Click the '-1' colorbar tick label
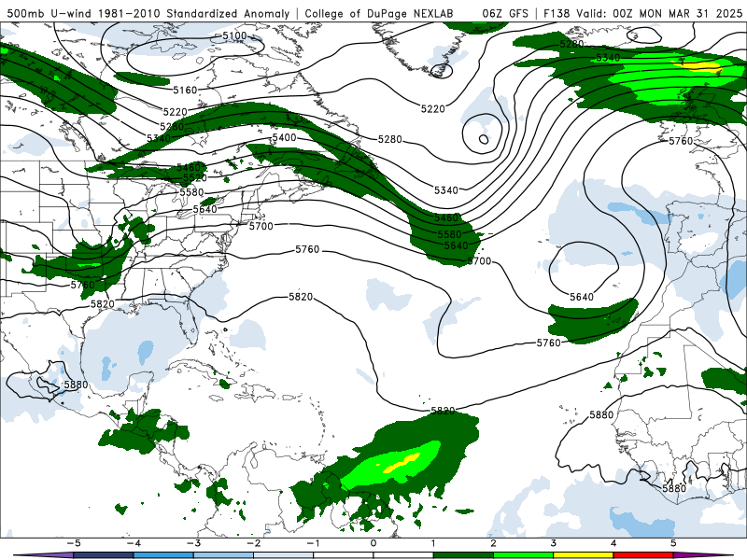 point(313,543)
